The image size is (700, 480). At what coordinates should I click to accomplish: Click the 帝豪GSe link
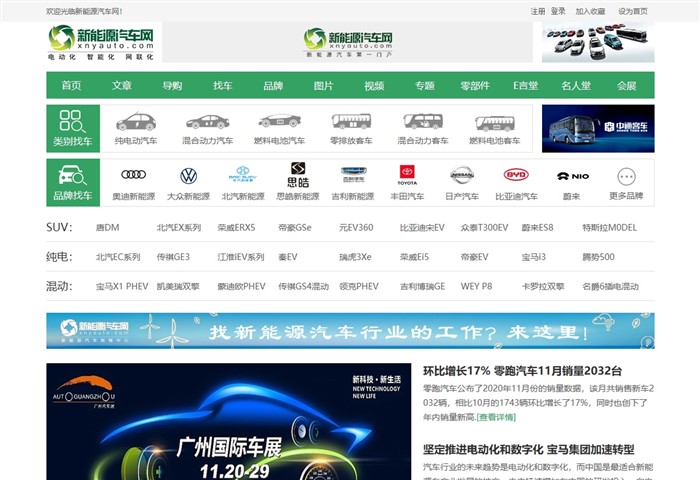[x=295, y=227]
